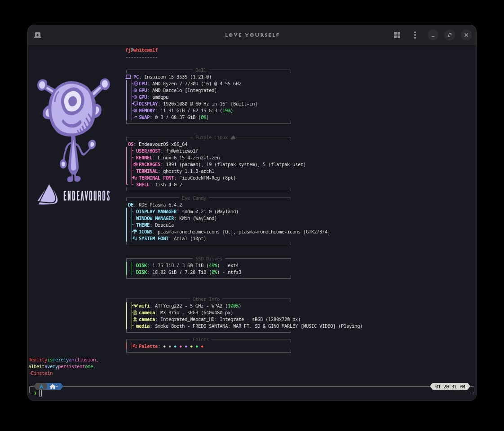Click the red "fj@whitewolf" header at the top
504x431 pixels.
[x=141, y=50]
